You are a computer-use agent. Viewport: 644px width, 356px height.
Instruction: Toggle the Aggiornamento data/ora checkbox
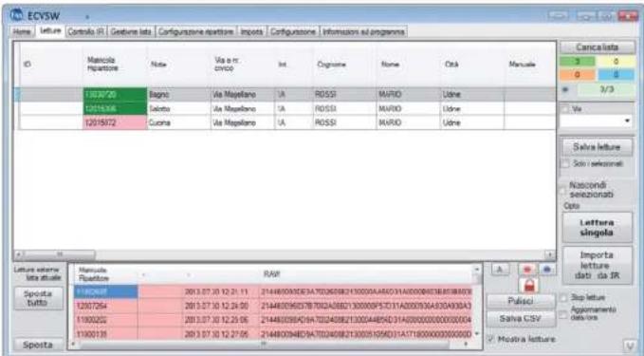coord(564,314)
